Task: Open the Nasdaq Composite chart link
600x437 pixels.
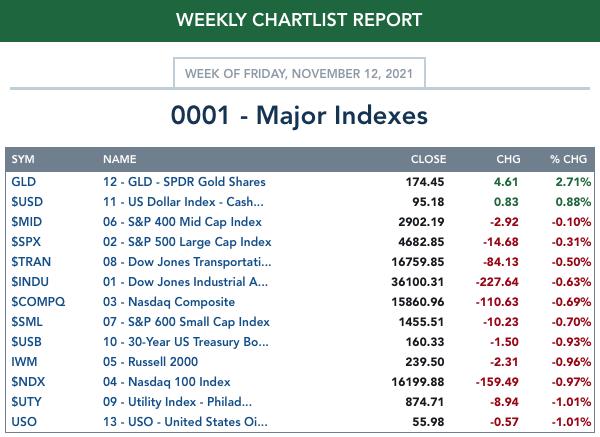Action: (169, 302)
